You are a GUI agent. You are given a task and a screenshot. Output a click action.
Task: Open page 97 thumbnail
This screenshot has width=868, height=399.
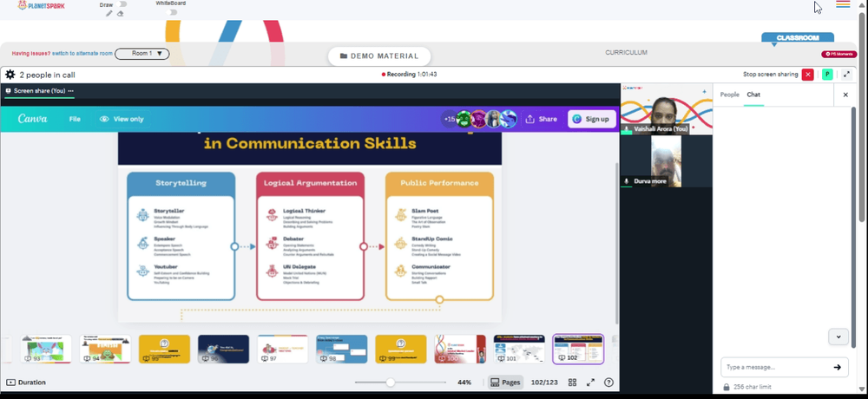pyautogui.click(x=282, y=349)
